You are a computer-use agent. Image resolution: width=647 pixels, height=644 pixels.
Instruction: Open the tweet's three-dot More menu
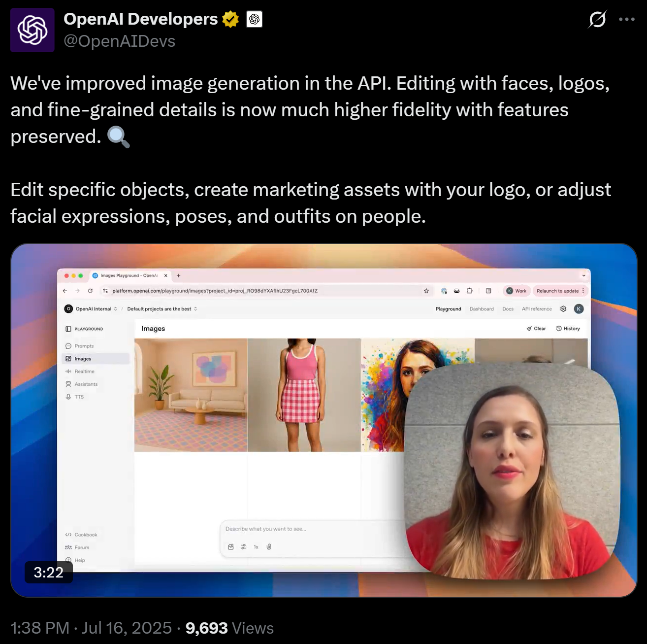click(627, 19)
